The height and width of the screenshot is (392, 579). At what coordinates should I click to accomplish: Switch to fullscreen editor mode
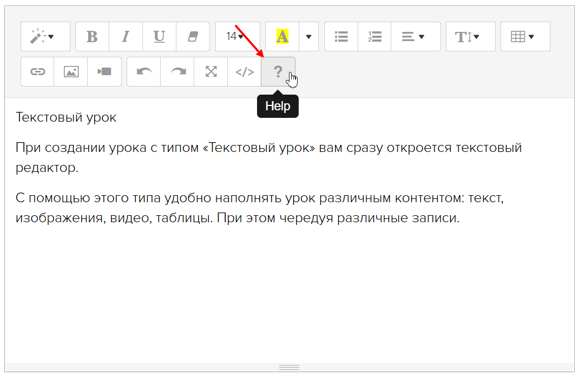(211, 72)
